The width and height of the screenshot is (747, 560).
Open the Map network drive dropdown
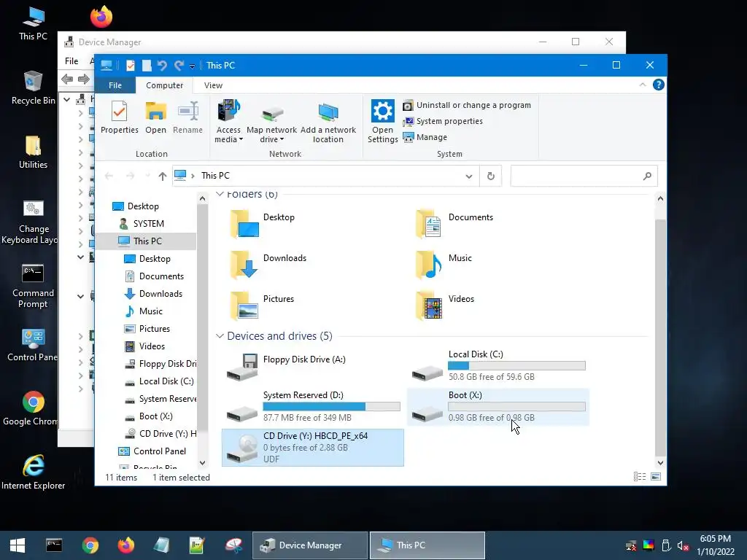[x=271, y=122]
